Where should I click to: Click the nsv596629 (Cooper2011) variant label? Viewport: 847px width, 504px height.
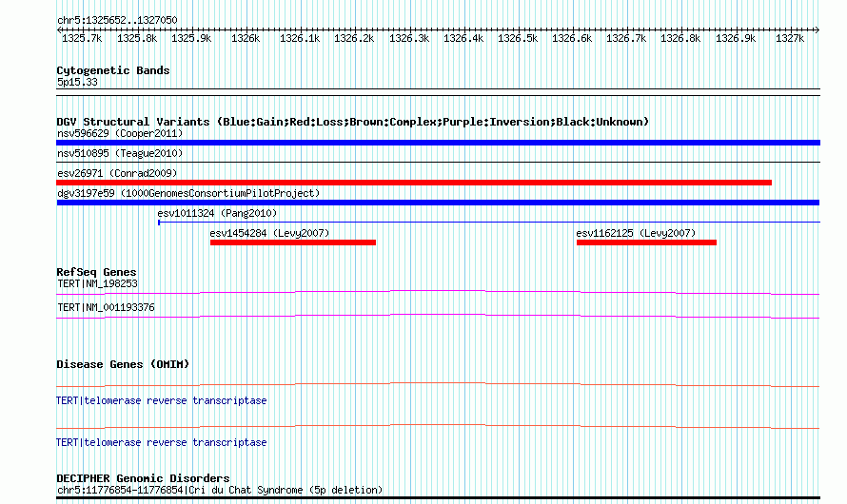tap(120, 133)
